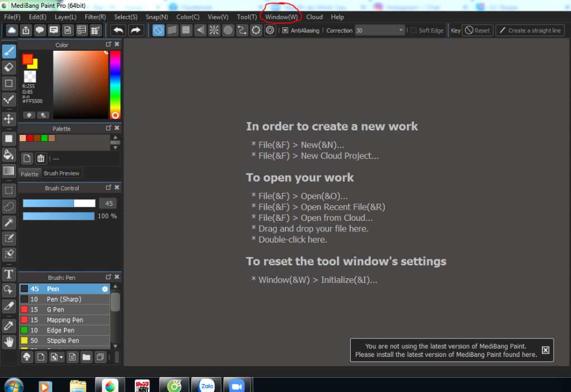Select the Bucket fill tool
Image resolution: width=571 pixels, height=392 pixels.
click(x=9, y=155)
